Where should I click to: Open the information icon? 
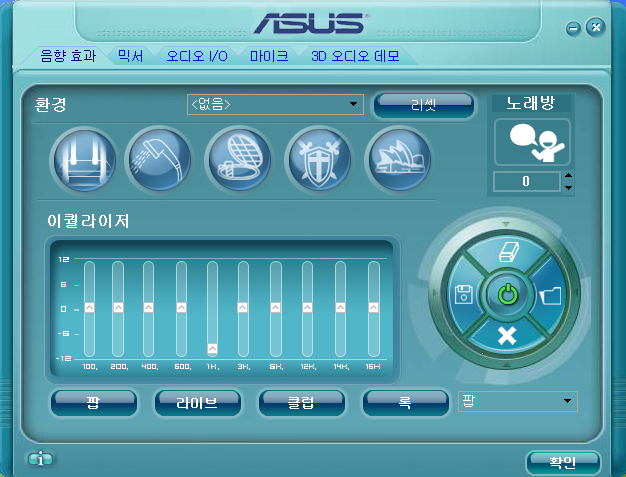coord(40,459)
